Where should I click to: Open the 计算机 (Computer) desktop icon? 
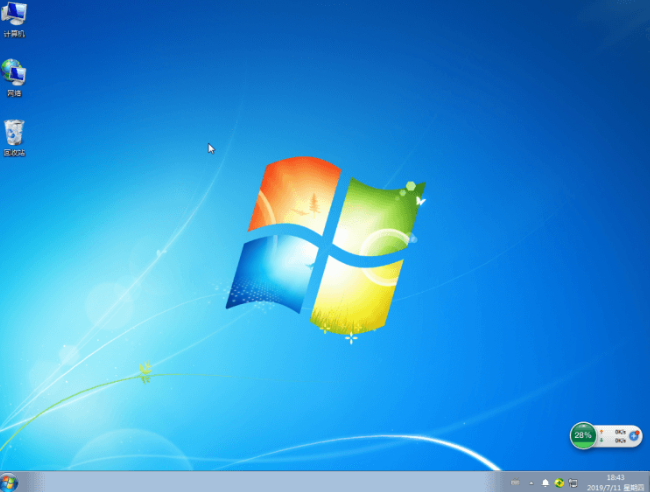(x=14, y=19)
